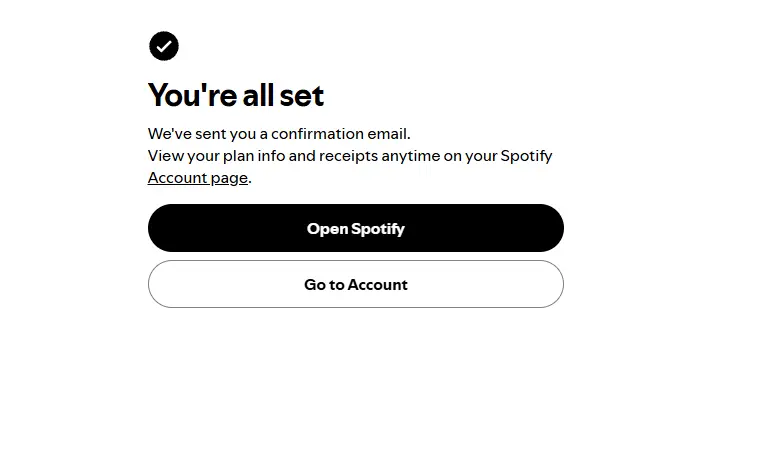Click the word "Spotify" in the description text
768x459 pixels.
pyautogui.click(x=526, y=156)
